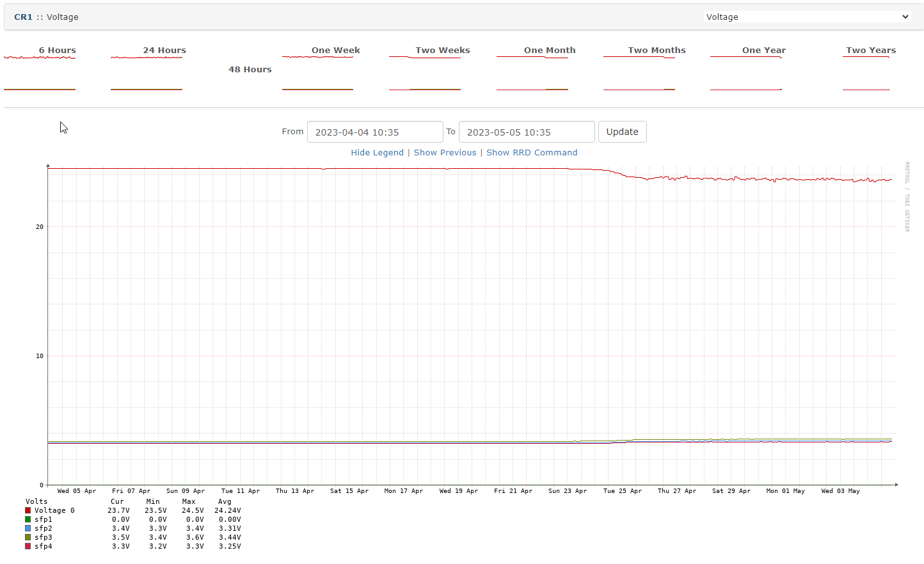Viewport: 924px width, 564px height.
Task: Expand the Voltage graph type dropdown
Action: (x=808, y=17)
